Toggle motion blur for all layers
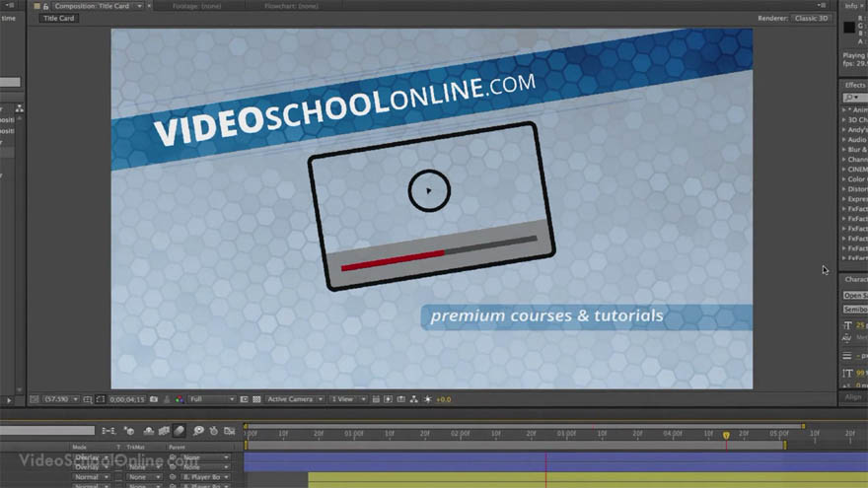868x488 pixels. pos(179,431)
